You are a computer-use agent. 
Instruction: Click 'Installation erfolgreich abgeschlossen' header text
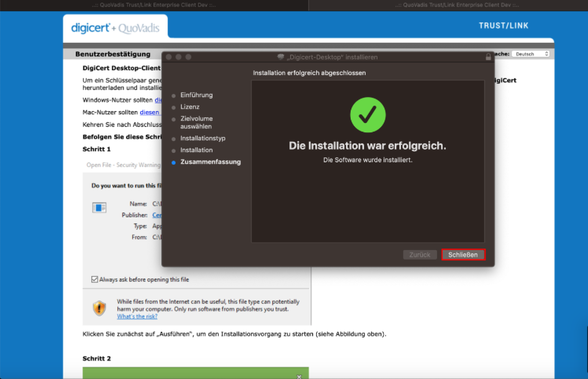(x=309, y=73)
